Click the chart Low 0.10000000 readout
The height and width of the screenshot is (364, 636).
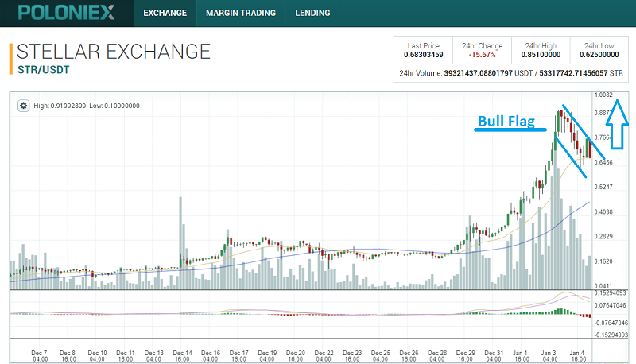(114, 106)
